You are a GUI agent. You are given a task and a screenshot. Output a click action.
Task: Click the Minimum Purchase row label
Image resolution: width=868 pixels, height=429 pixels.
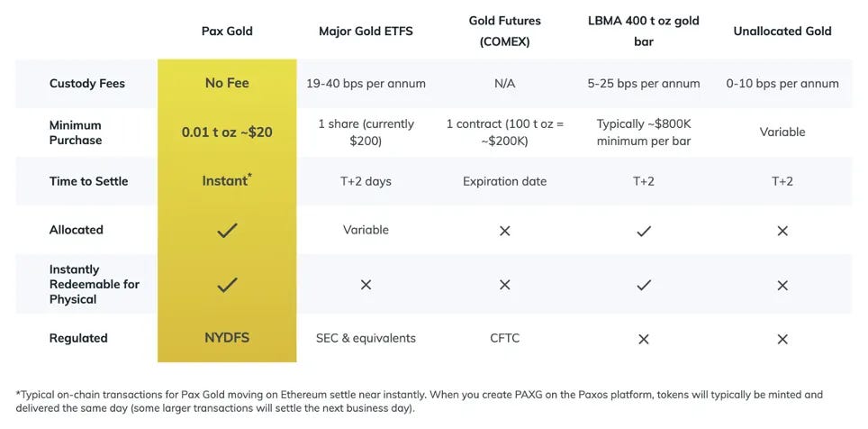76,132
